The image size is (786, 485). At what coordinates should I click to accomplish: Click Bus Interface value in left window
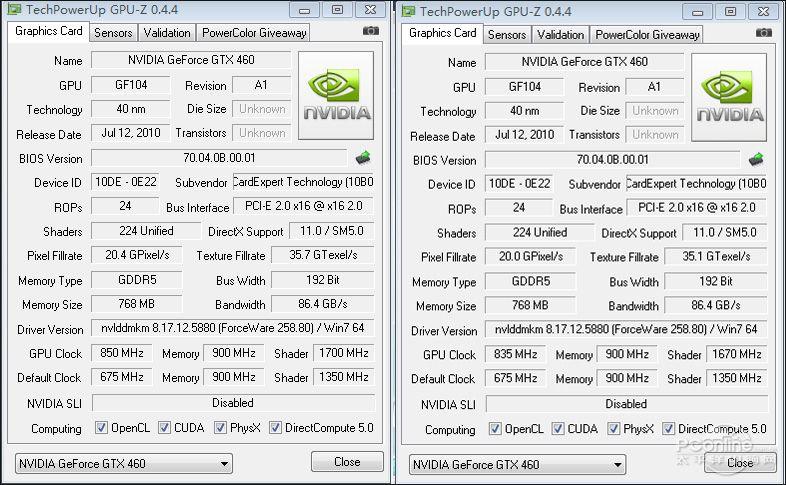point(303,206)
